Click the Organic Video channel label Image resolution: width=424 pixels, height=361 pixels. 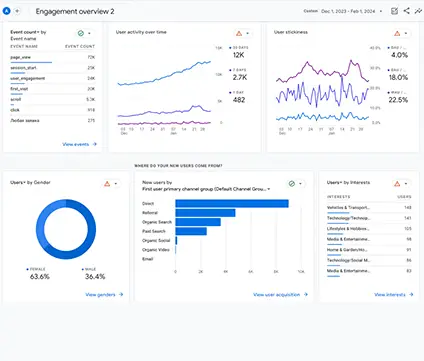pyautogui.click(x=156, y=250)
